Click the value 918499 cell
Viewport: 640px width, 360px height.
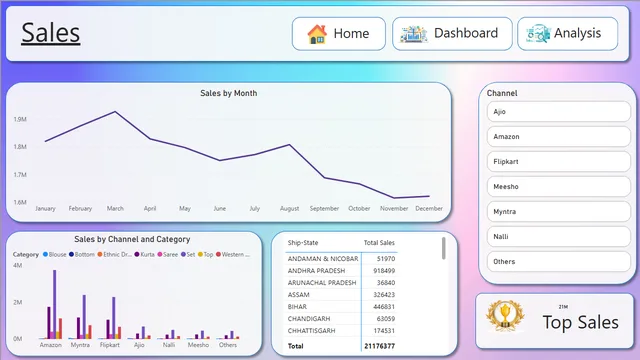(384, 271)
